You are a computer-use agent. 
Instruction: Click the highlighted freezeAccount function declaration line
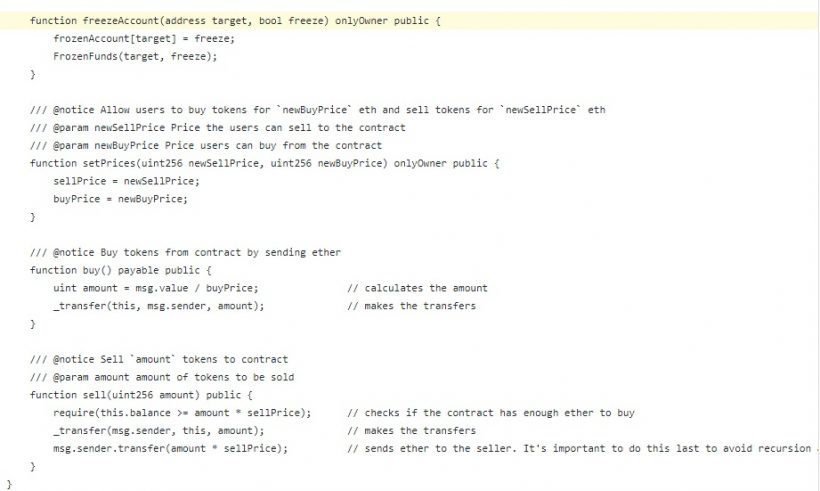pyautogui.click(x=215, y=21)
